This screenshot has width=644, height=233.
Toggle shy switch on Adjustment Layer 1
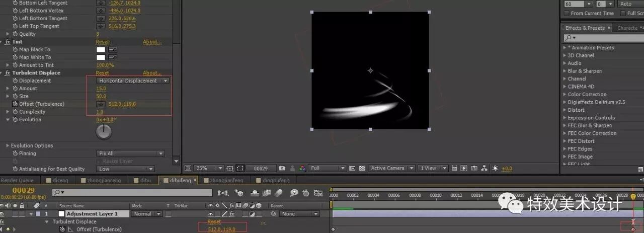[x=211, y=214]
